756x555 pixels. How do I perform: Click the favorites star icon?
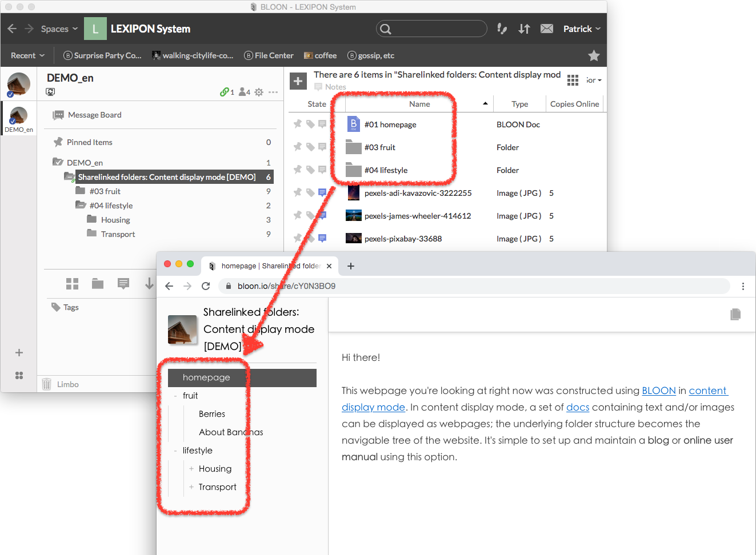[594, 55]
